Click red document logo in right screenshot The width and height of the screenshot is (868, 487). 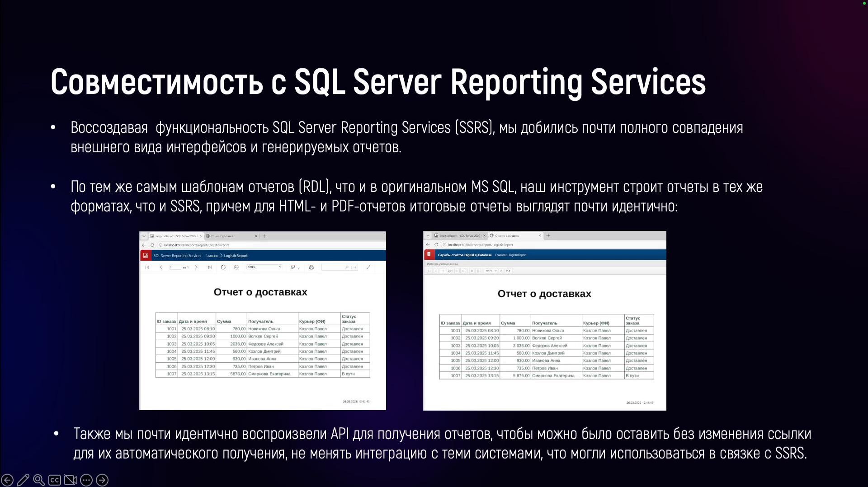(x=429, y=255)
